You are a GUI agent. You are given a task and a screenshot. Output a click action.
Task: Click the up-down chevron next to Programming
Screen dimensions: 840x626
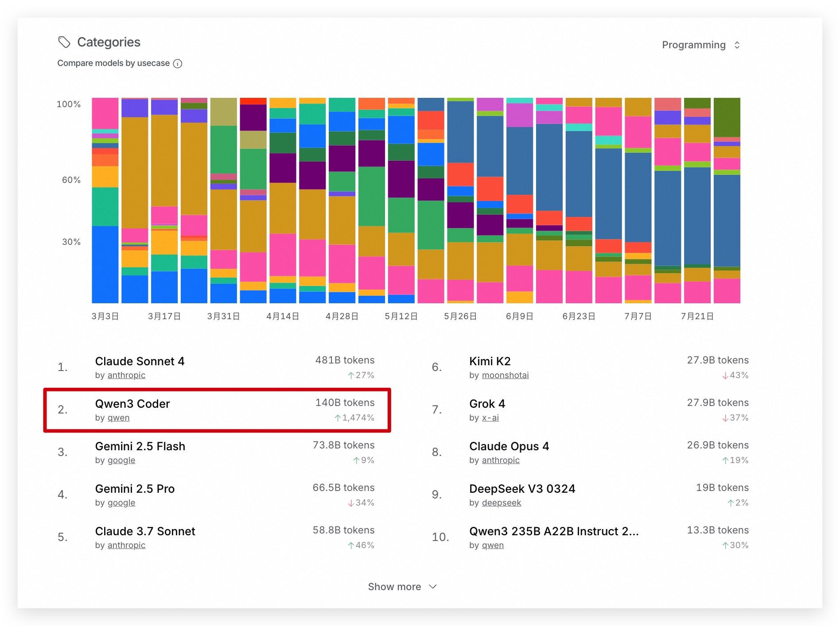point(737,45)
